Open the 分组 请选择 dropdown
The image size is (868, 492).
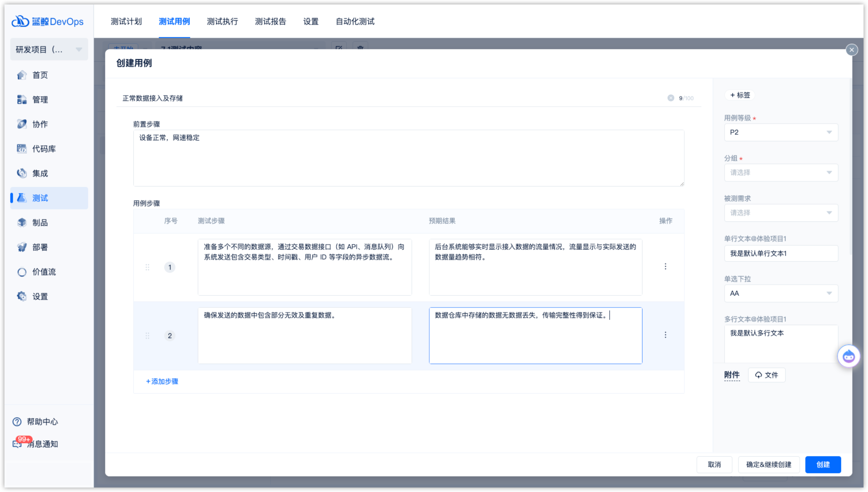coord(781,173)
